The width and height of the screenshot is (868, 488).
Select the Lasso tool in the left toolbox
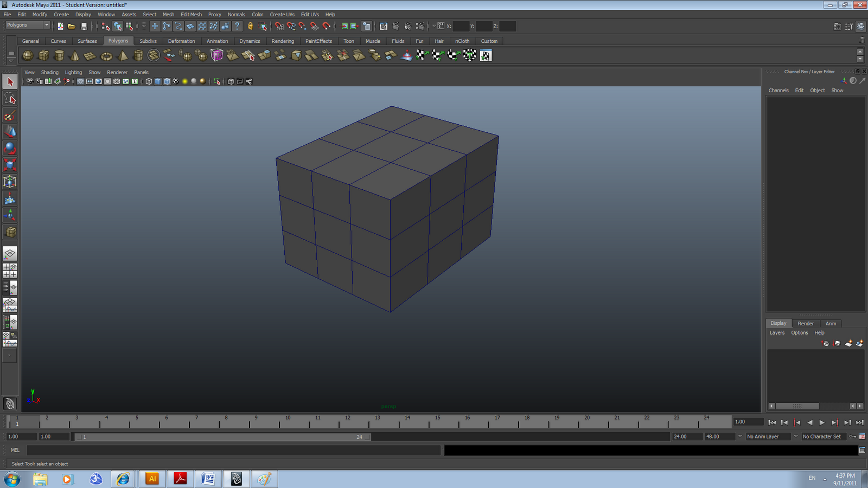click(x=10, y=98)
